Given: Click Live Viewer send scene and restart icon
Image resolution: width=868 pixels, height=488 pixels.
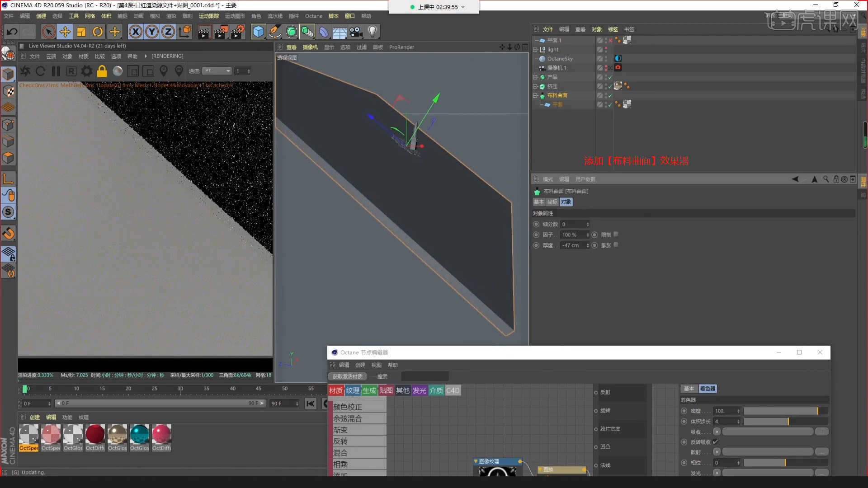Looking at the screenshot, I should 25,71.
